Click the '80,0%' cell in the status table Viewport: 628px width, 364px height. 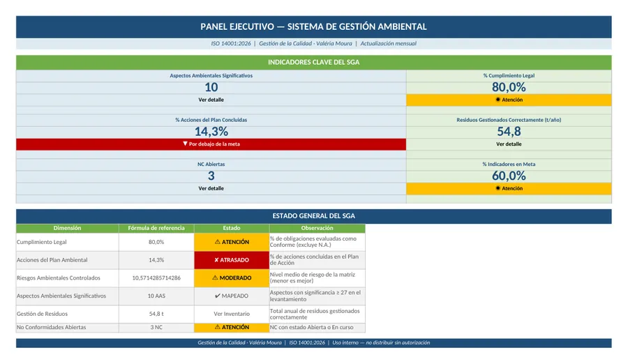pyautogui.click(x=156, y=242)
